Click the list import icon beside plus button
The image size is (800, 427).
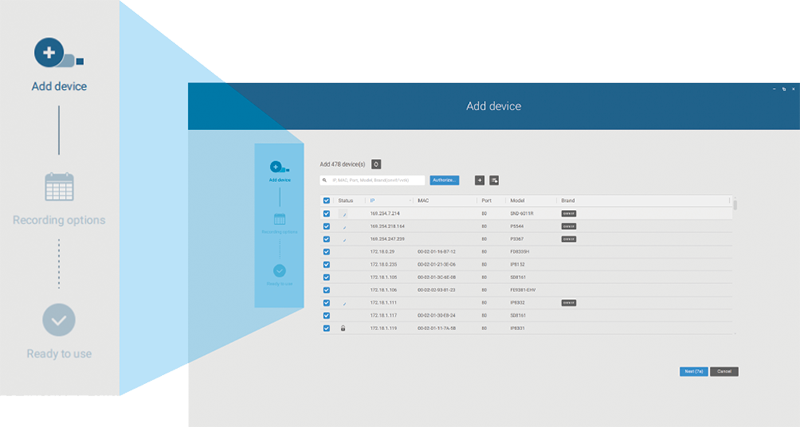tap(494, 180)
